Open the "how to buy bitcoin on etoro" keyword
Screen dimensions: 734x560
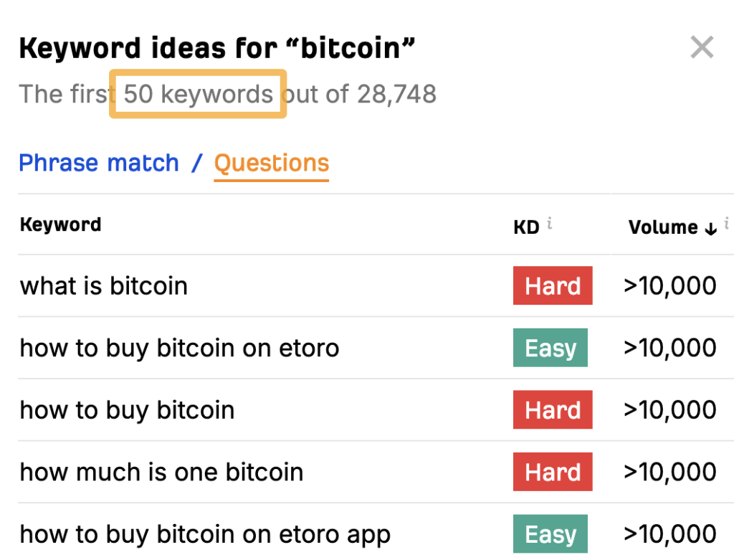coord(179,348)
